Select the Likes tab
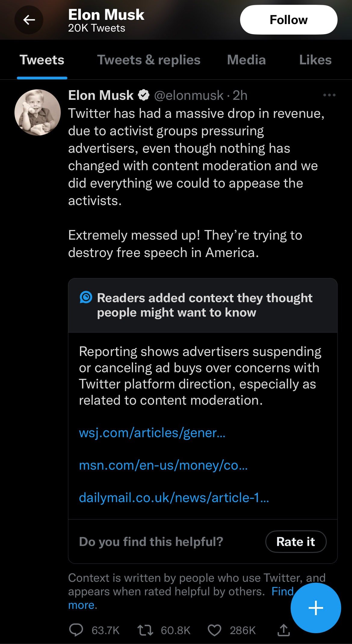Image resolution: width=352 pixels, height=644 pixels. [x=315, y=60]
